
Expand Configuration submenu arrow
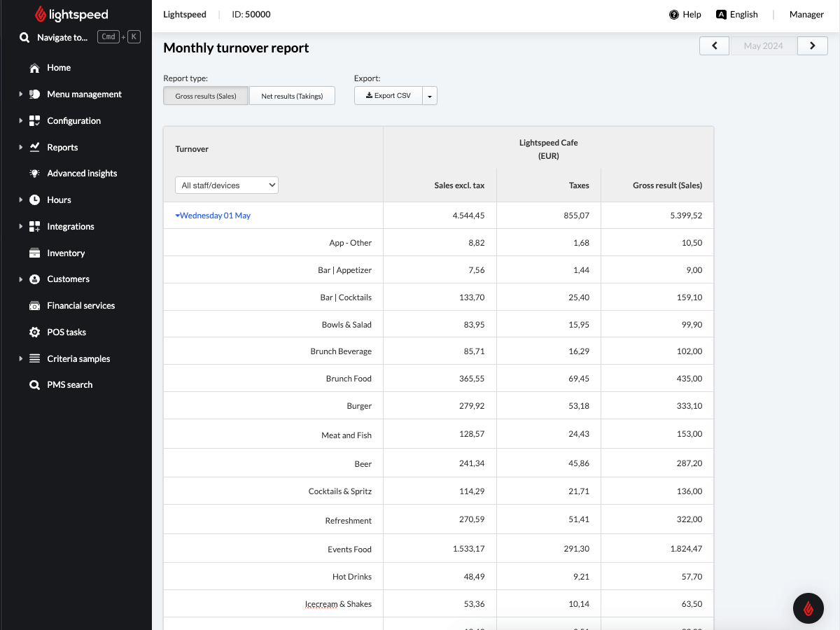(21, 121)
